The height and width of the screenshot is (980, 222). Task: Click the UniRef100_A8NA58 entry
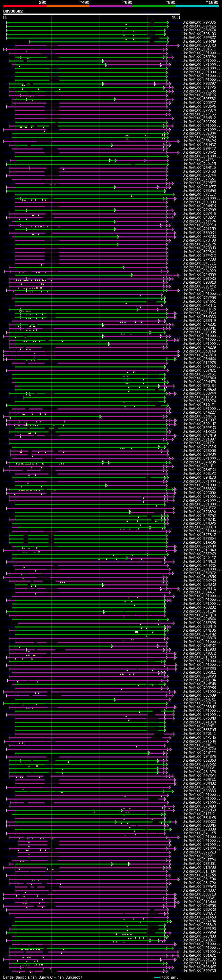[x=199, y=390]
